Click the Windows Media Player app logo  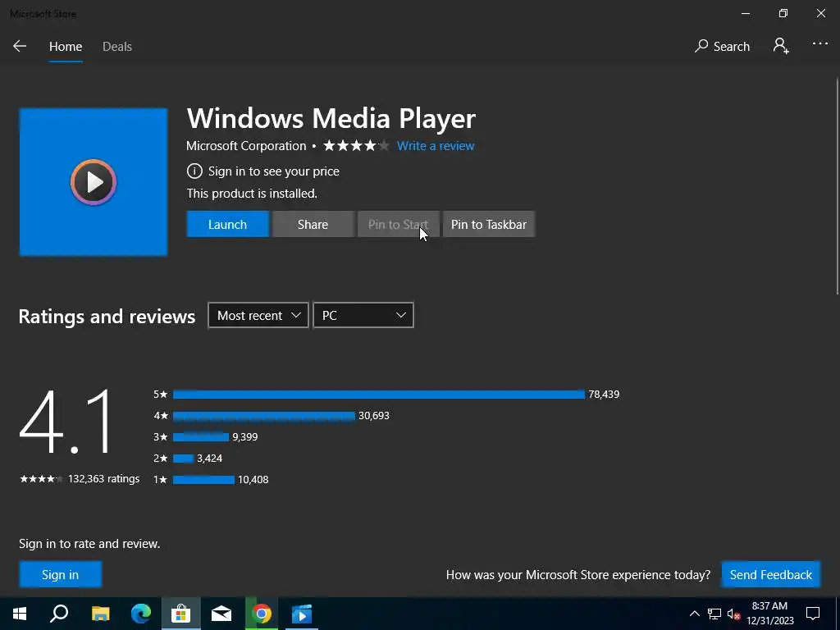94,182
